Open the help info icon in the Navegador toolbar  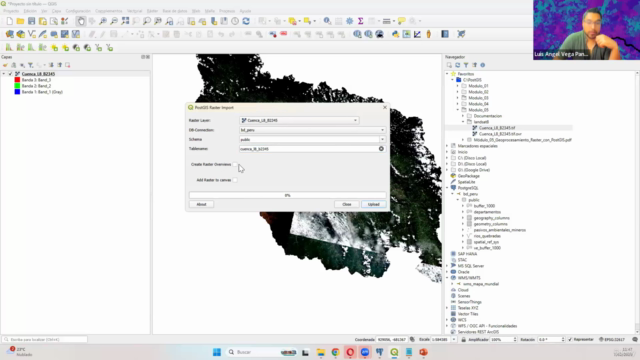click(482, 65)
